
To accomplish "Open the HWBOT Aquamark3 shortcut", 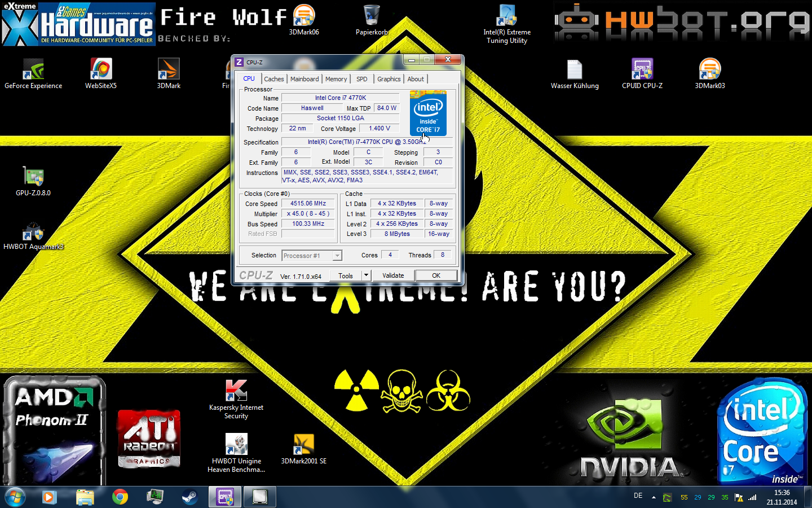I will point(33,235).
